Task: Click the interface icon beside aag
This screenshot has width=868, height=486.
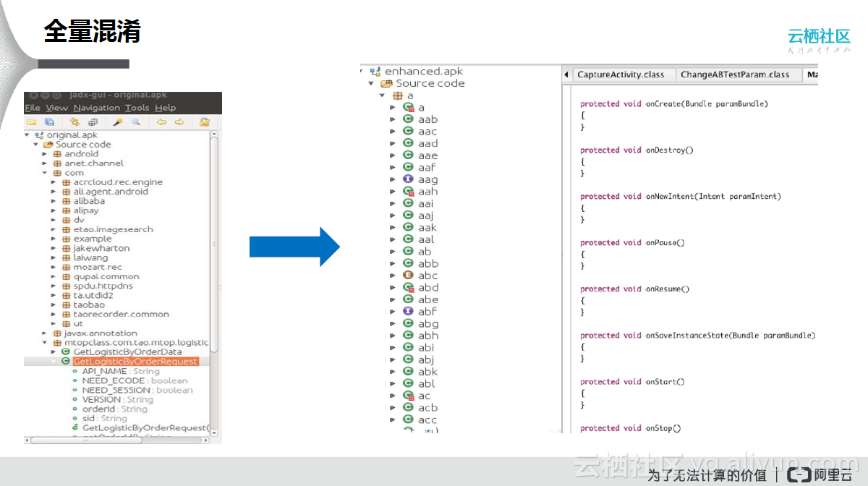Action: click(x=408, y=179)
